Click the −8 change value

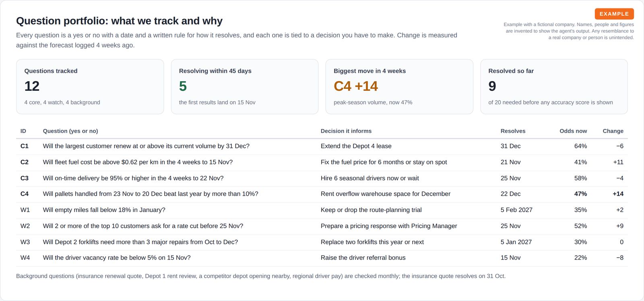[x=620, y=258]
